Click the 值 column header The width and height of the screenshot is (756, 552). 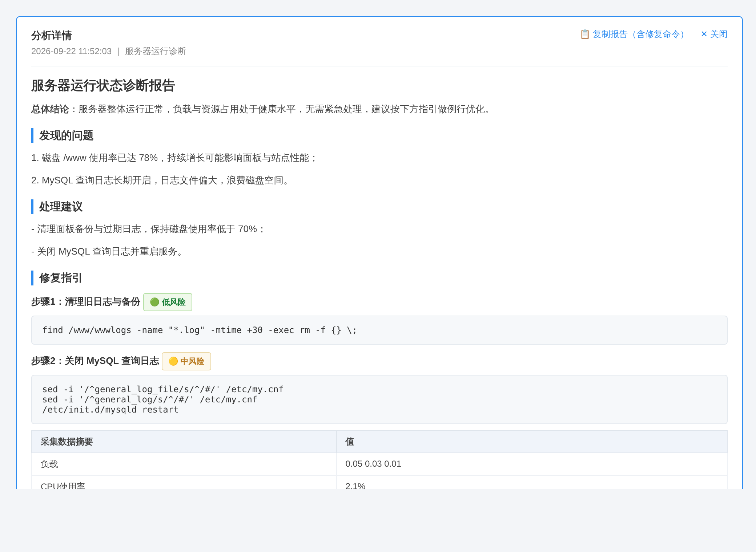pyautogui.click(x=532, y=442)
